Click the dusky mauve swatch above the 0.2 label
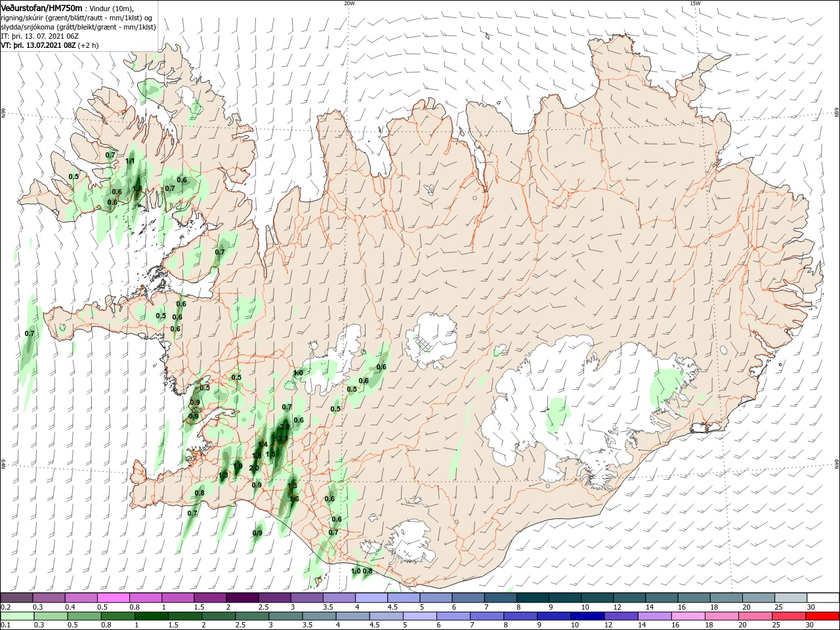 click(16, 597)
